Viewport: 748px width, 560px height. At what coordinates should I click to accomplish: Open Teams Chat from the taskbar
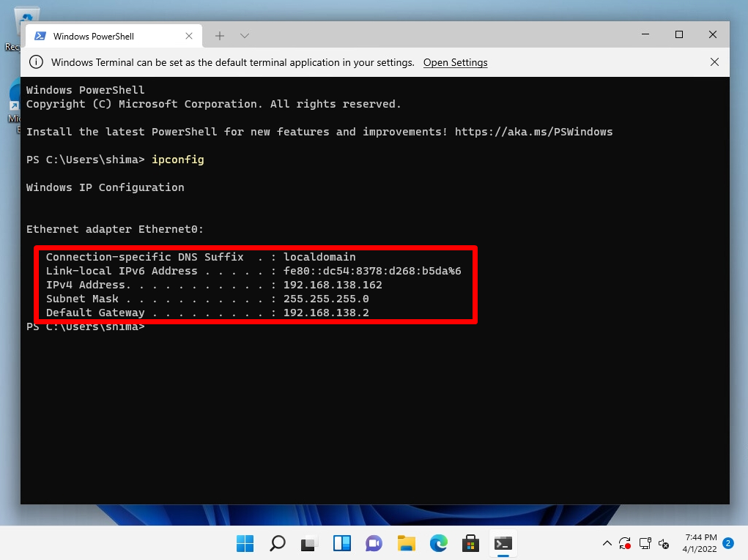pyautogui.click(x=374, y=543)
